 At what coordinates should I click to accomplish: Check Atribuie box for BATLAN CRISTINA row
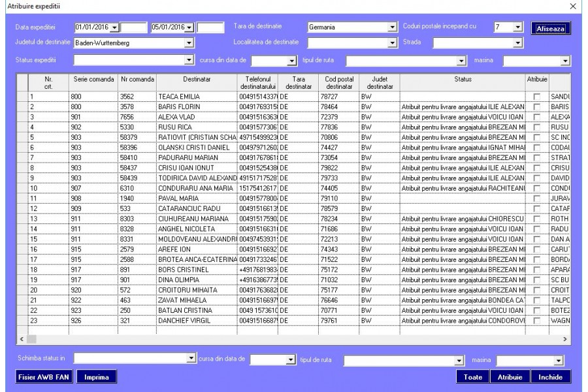pos(537,310)
